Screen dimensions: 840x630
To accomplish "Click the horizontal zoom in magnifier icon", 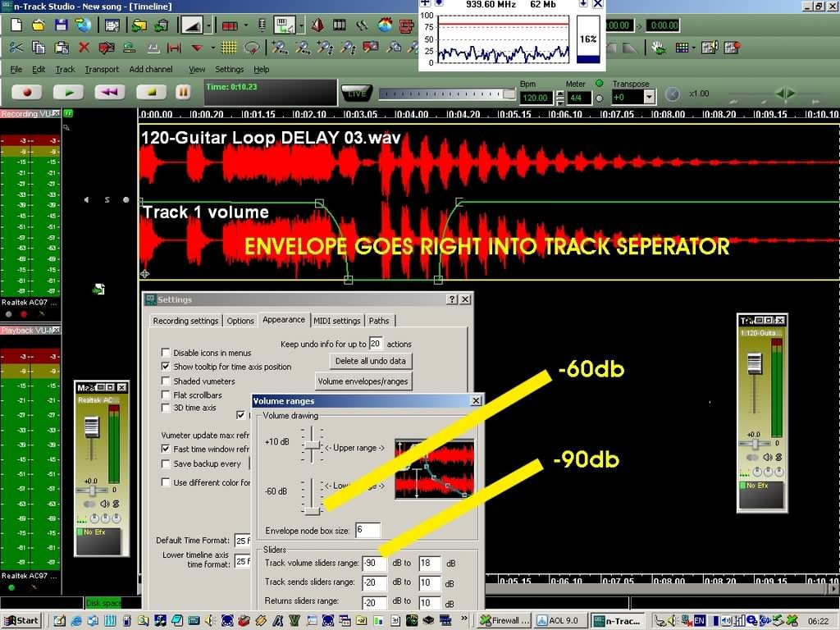I will tap(279, 48).
